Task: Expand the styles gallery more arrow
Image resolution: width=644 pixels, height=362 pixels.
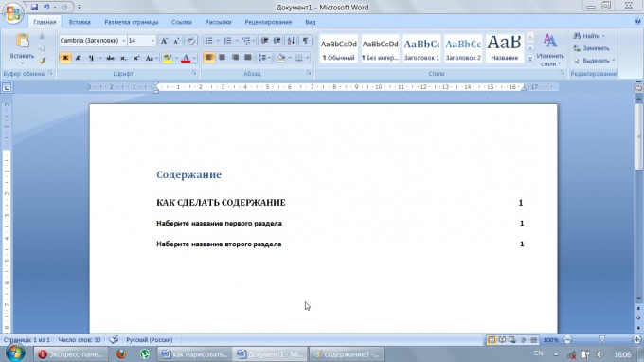Action: pyautogui.click(x=529, y=59)
